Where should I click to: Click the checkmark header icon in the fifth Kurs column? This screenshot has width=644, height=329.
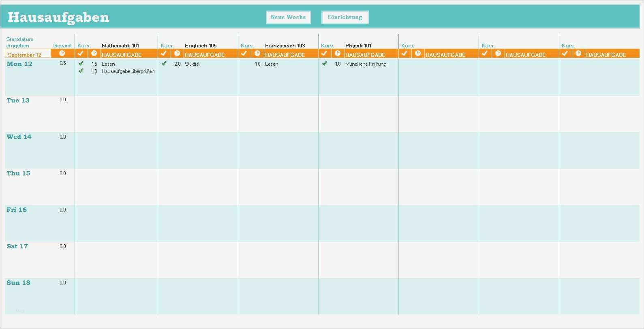point(404,53)
